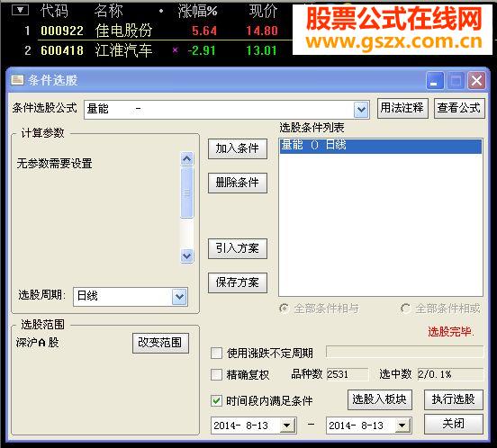Expand the 条件选股公式 dropdown arrow
Image resolution: width=497 pixels, height=448 pixels.
(361, 110)
